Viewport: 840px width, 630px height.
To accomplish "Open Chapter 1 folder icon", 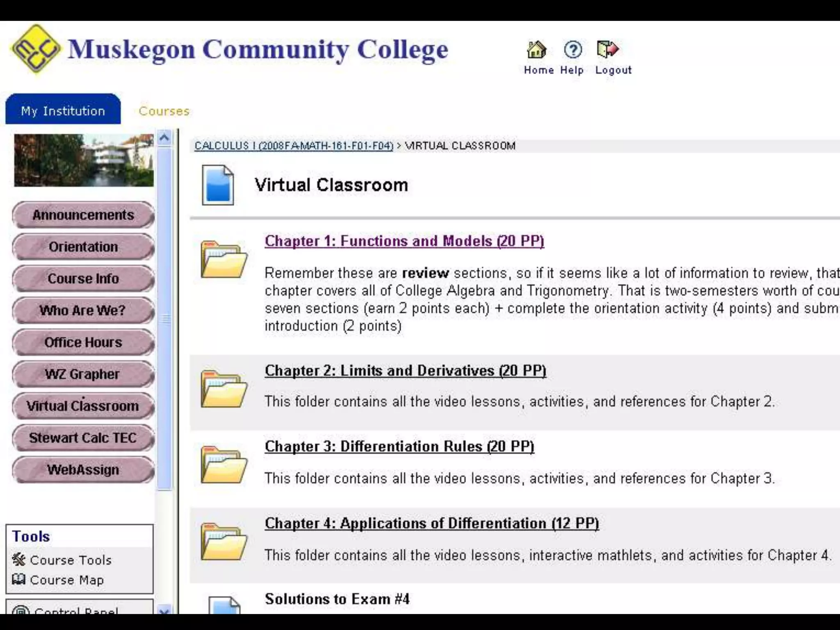I will pyautogui.click(x=224, y=259).
